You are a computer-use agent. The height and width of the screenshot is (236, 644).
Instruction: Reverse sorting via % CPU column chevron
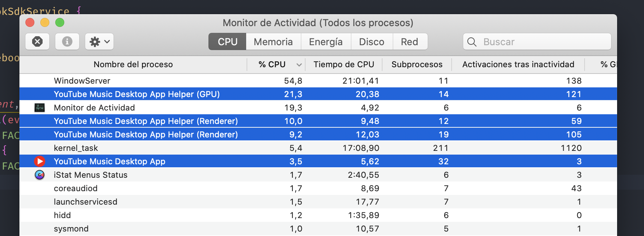pyautogui.click(x=299, y=64)
